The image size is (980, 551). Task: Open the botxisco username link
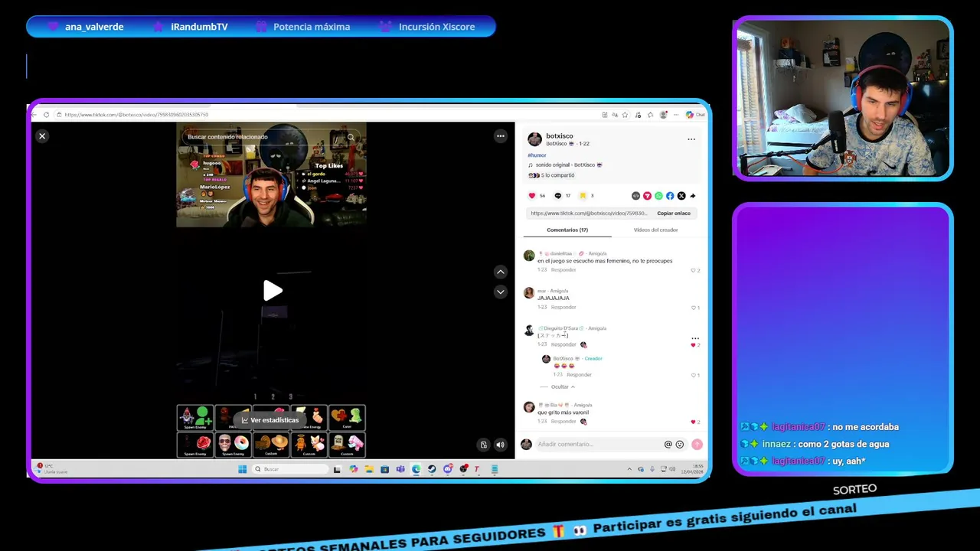click(560, 136)
